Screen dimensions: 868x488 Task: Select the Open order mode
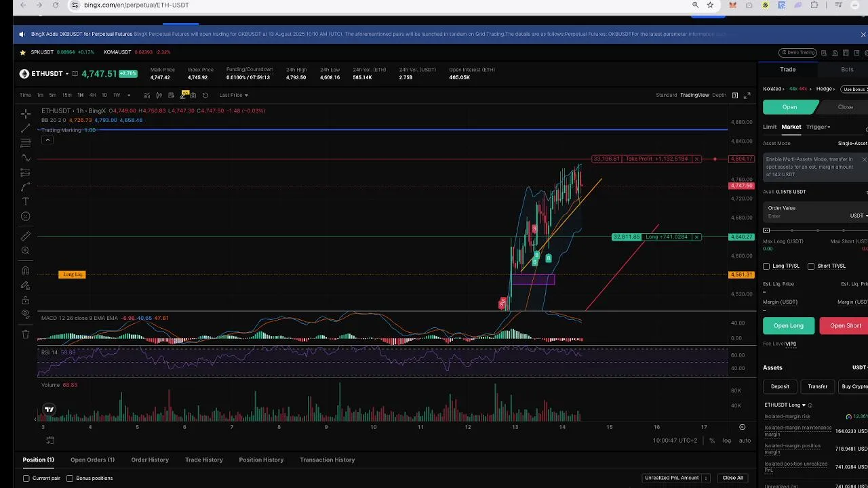tap(790, 107)
